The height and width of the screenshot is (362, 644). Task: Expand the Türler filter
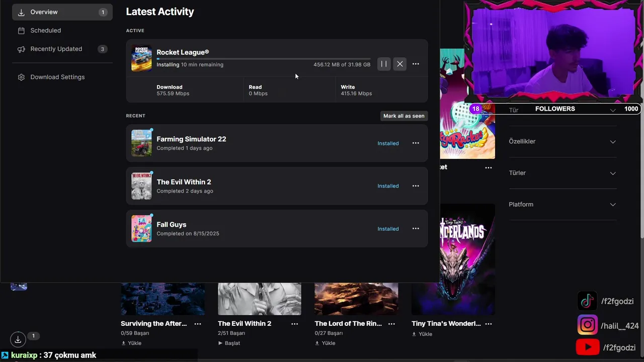[x=562, y=173]
